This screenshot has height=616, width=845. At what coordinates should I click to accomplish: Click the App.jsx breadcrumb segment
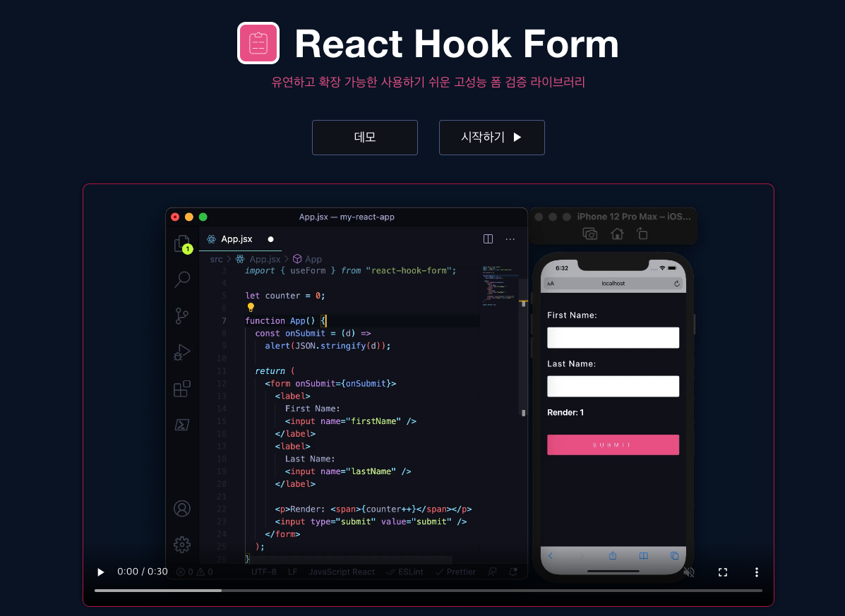[x=265, y=259]
